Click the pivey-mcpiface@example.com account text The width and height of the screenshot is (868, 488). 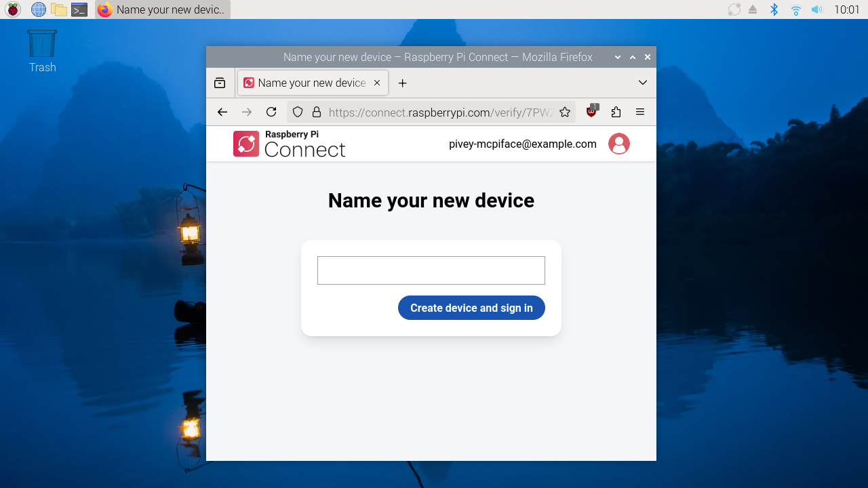pos(523,144)
